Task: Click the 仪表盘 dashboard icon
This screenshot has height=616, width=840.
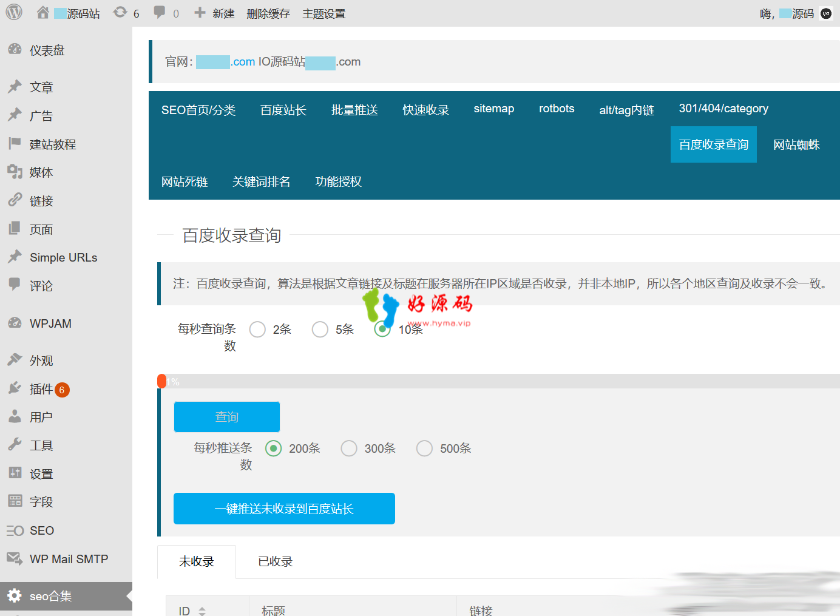Action: (15, 50)
